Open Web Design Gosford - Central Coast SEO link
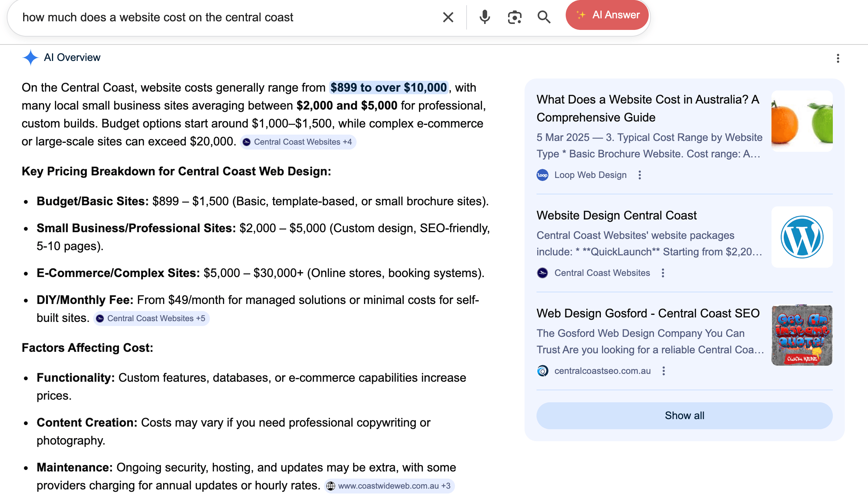The image size is (868, 498). coord(648,313)
